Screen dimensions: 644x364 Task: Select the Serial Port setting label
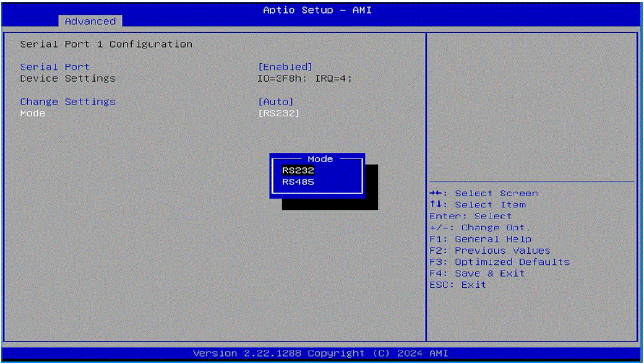tap(54, 67)
